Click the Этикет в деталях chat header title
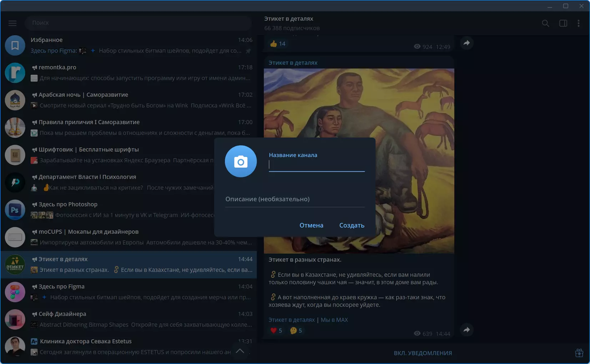Image resolution: width=590 pixels, height=364 pixels. [x=289, y=19]
